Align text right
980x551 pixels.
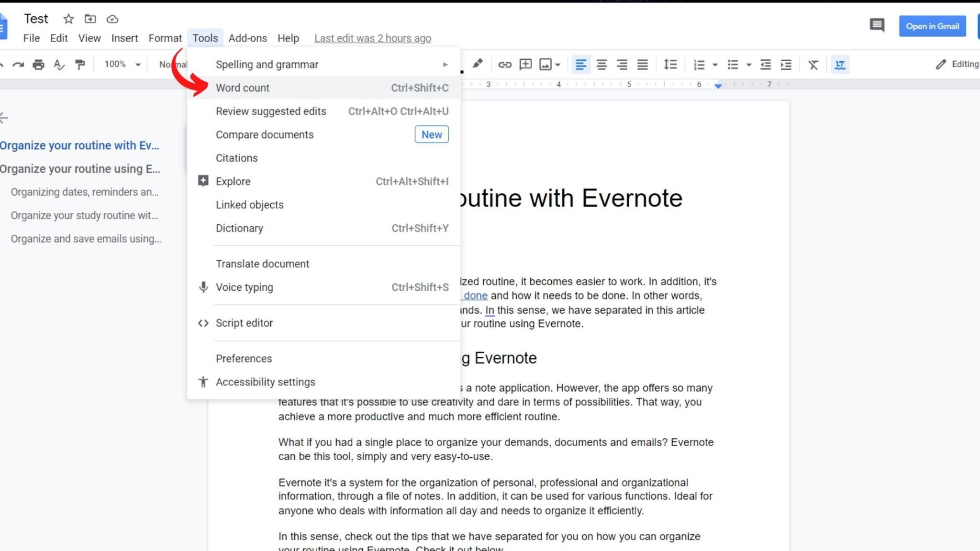[x=622, y=64]
